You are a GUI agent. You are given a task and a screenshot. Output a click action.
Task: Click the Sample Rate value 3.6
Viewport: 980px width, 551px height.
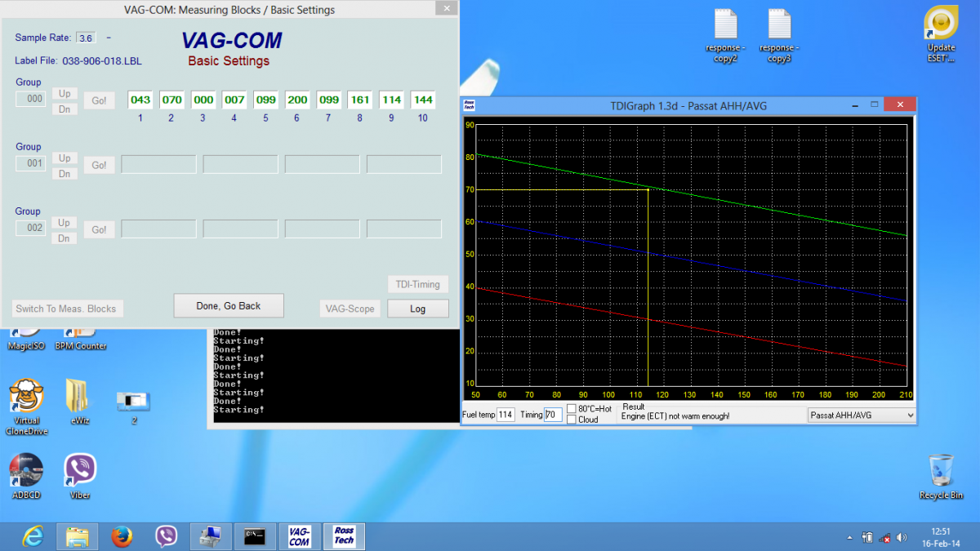(85, 38)
